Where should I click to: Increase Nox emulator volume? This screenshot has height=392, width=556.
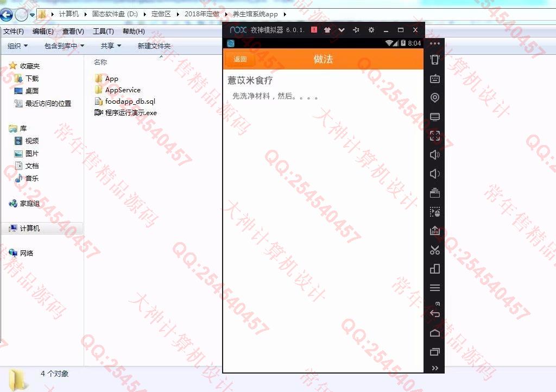(435, 155)
